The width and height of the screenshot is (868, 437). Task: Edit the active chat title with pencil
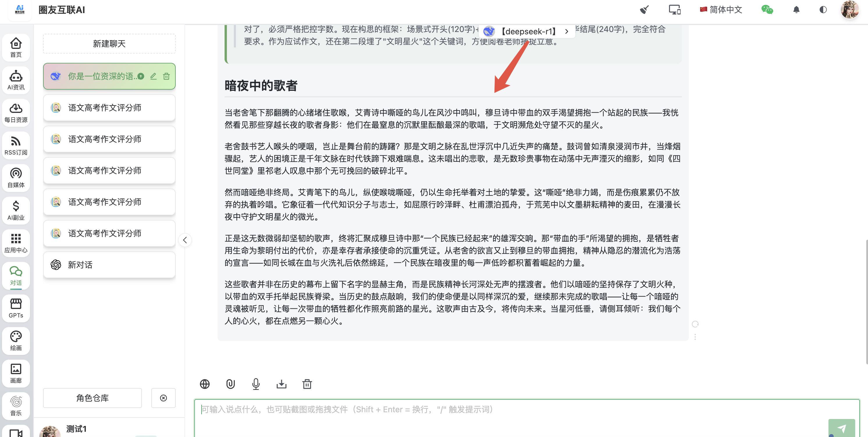click(153, 76)
